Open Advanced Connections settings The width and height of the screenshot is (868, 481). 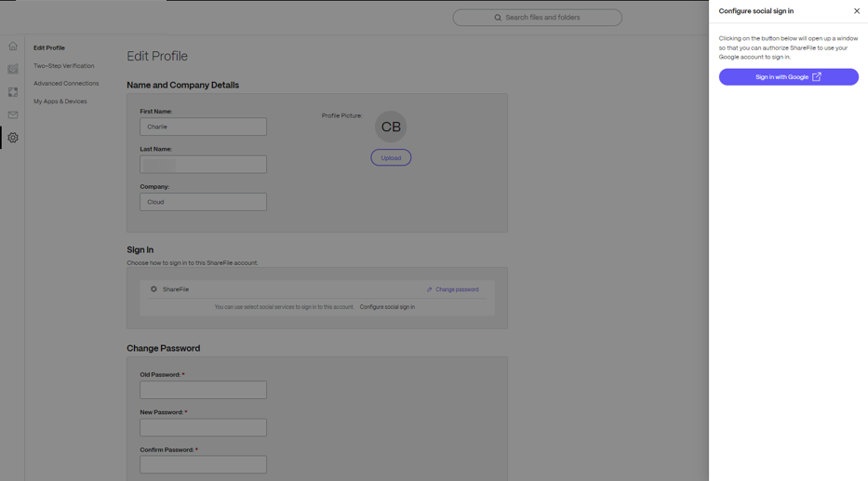66,84
